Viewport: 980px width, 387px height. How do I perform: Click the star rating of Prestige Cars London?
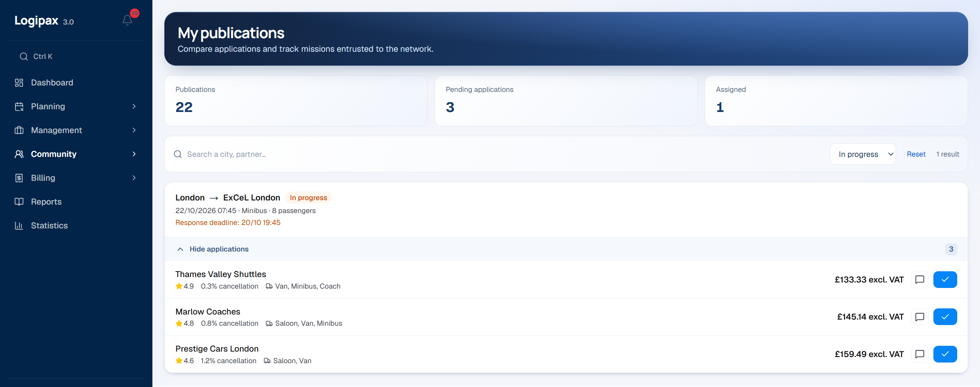pos(184,361)
